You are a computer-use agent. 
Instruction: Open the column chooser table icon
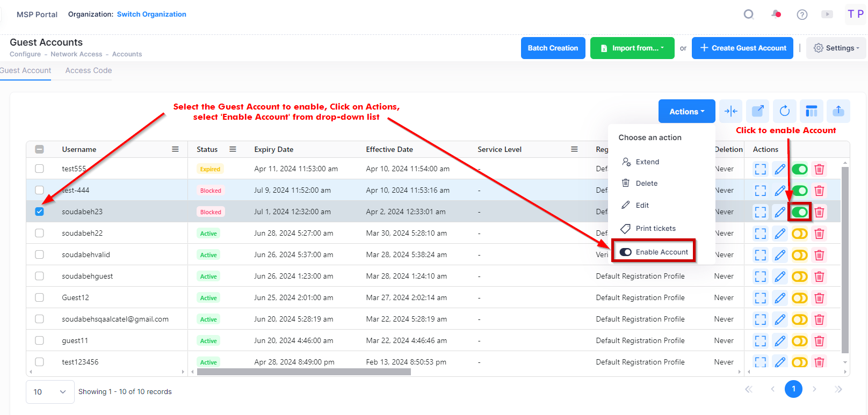coord(812,111)
